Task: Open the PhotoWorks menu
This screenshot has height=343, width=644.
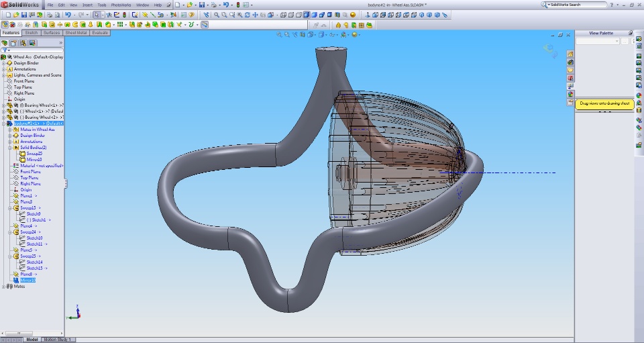Action: tap(121, 5)
